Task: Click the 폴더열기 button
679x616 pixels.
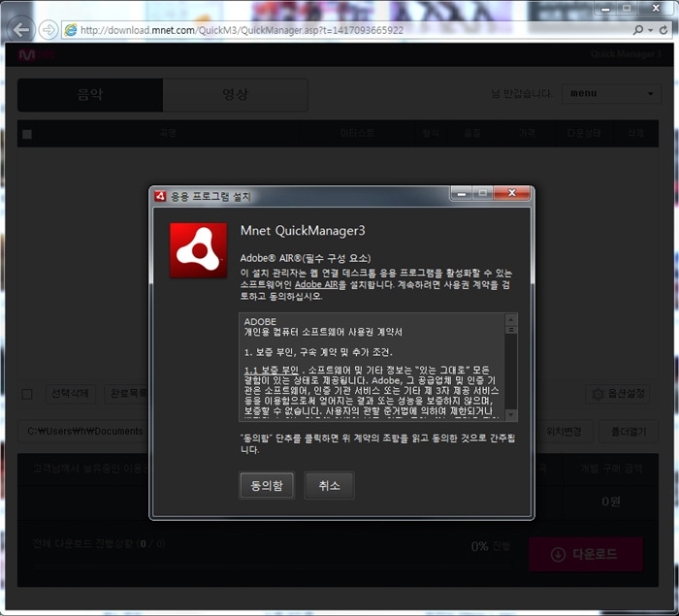Action: click(x=629, y=432)
